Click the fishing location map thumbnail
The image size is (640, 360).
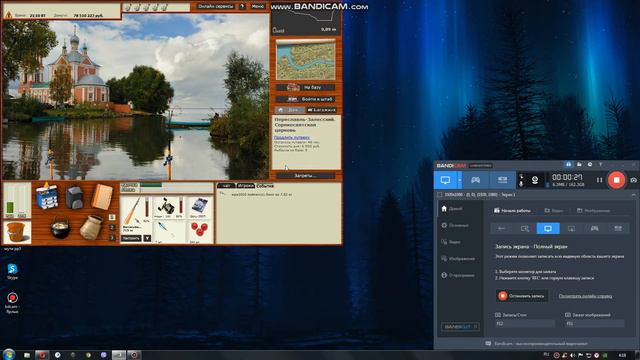(x=306, y=60)
